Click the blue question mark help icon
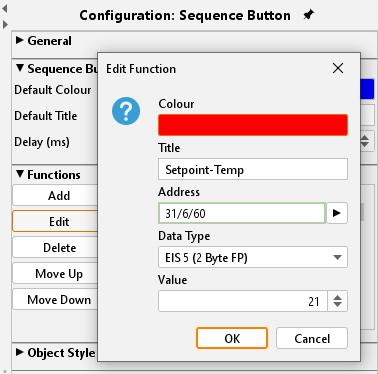The height and width of the screenshot is (374, 378). point(126,111)
